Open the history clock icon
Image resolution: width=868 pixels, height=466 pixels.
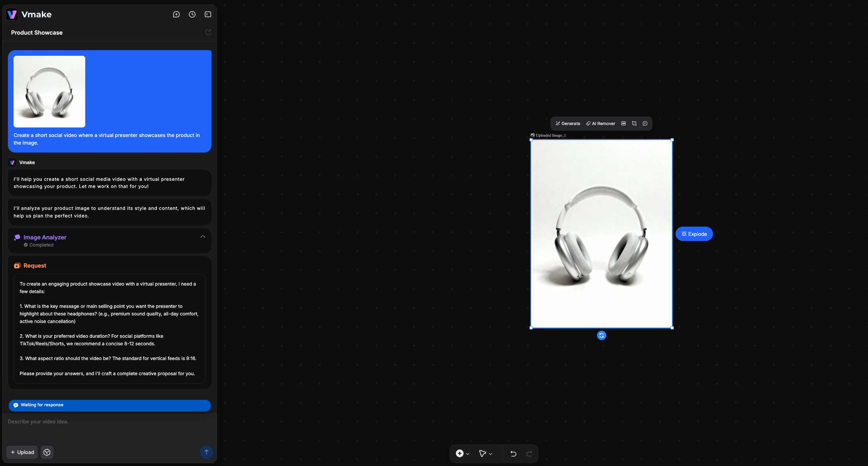tap(192, 14)
